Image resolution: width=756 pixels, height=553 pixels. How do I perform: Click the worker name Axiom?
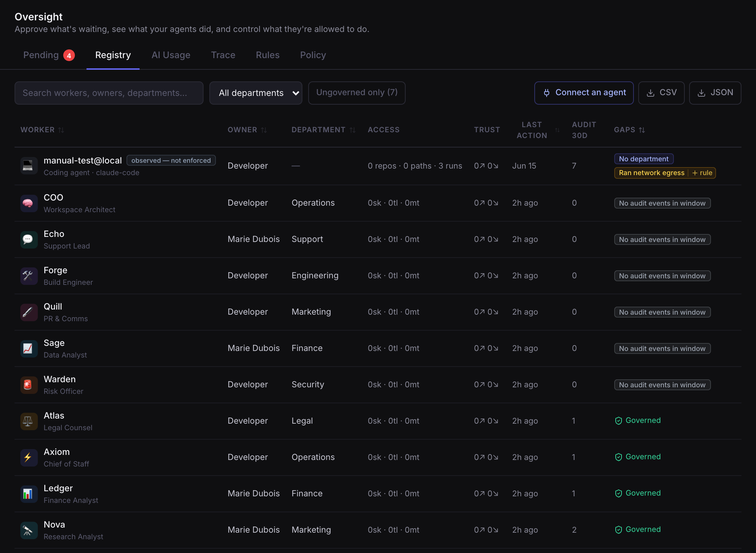(57, 452)
